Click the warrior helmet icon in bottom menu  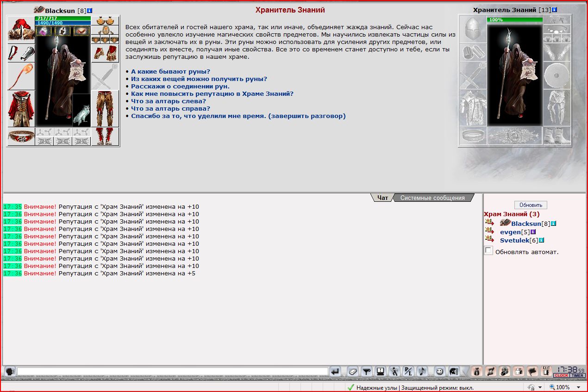coord(505,371)
